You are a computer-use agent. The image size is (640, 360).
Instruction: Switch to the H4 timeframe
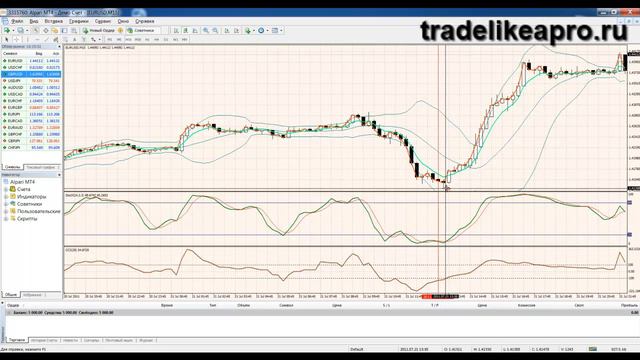point(156,40)
